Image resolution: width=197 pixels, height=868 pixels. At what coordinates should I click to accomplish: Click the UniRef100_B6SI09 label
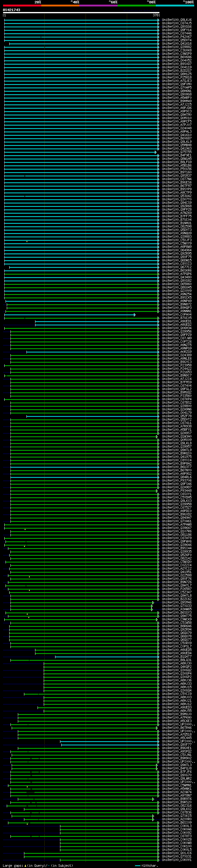pyautogui.click(x=177, y=822)
